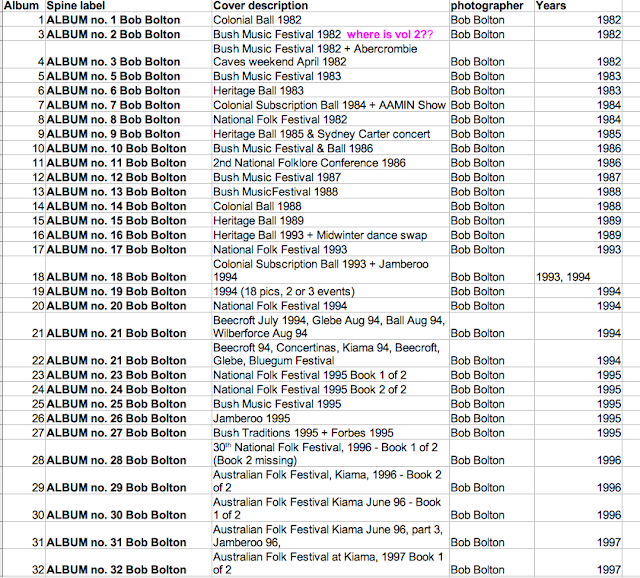The image size is (640, 578).
Task: Select cell 'ALBUM no. 23 Bob Bolton'
Action: pos(128,375)
